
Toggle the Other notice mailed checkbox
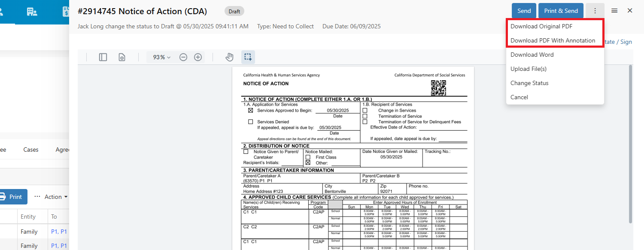pos(308,163)
